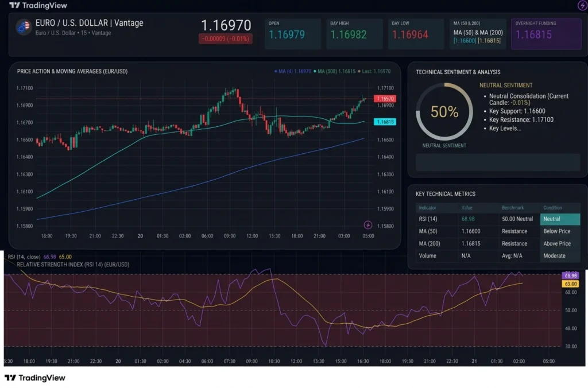Click the MA (50) row label
Screen dimensions: 588x388
click(x=428, y=231)
